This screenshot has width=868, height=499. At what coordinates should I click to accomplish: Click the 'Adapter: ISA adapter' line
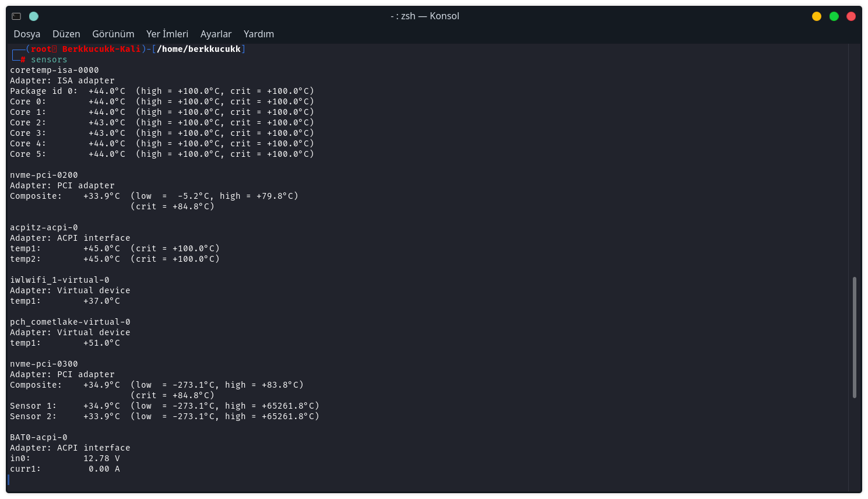pos(62,80)
